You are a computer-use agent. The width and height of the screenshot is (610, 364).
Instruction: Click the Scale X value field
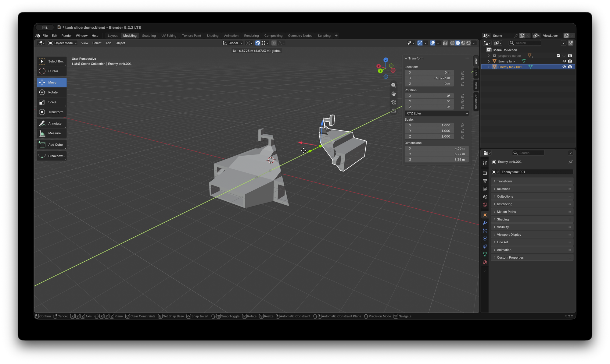point(429,125)
